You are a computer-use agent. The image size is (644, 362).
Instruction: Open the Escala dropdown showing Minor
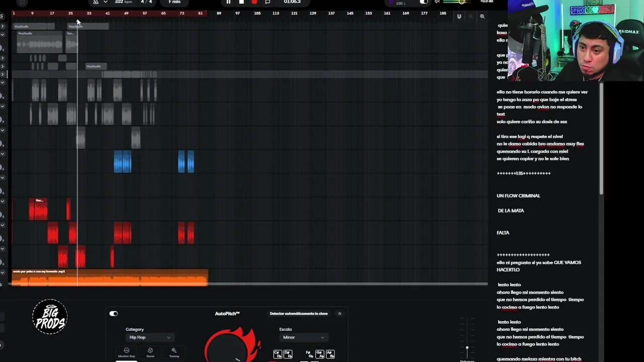tap(303, 337)
